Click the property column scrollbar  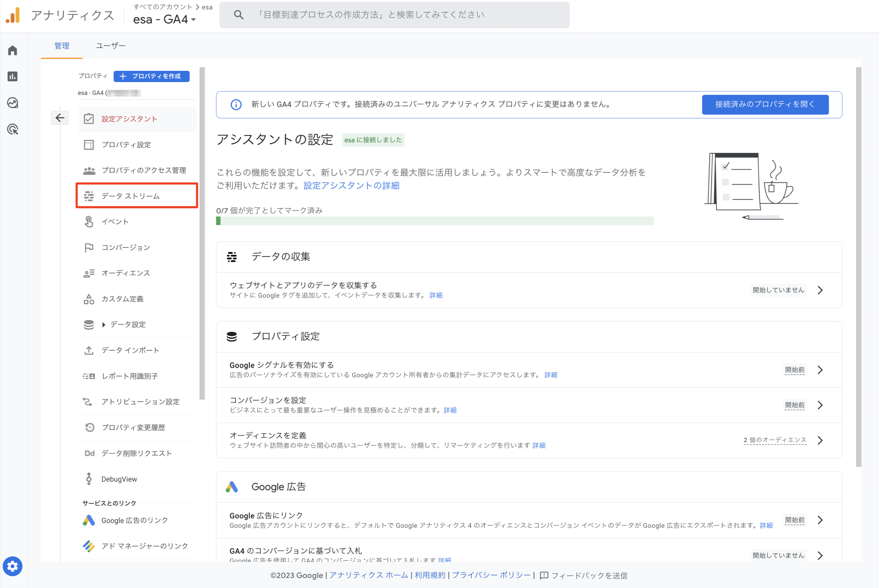click(x=203, y=233)
